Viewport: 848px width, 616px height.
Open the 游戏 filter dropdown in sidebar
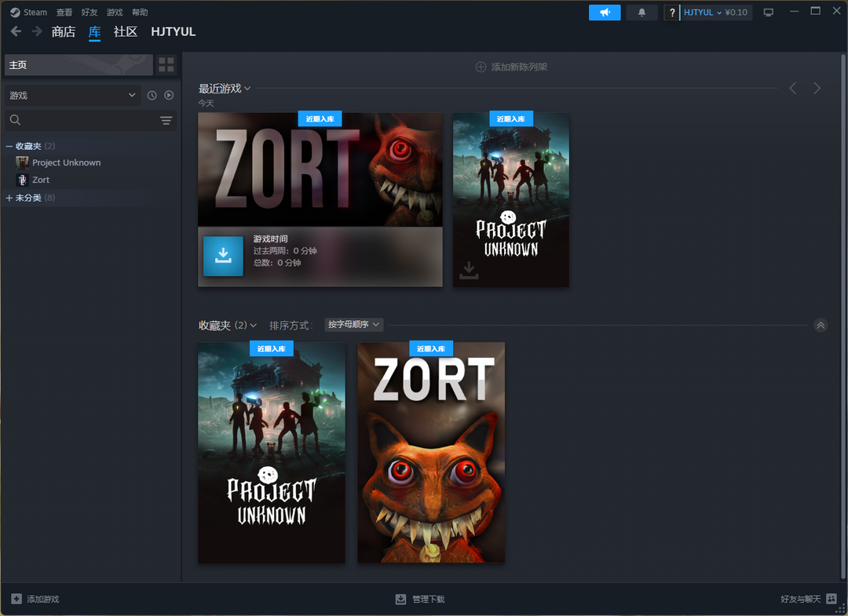[x=72, y=95]
